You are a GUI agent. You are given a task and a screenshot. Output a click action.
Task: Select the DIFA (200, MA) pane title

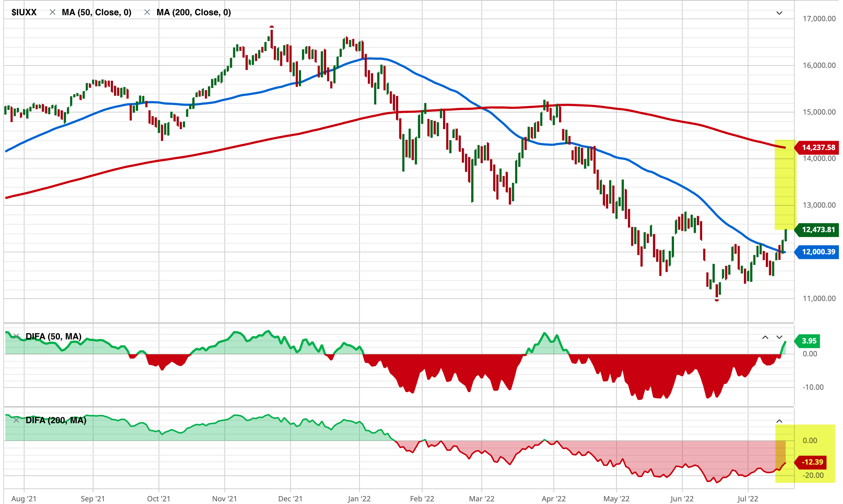[56, 421]
